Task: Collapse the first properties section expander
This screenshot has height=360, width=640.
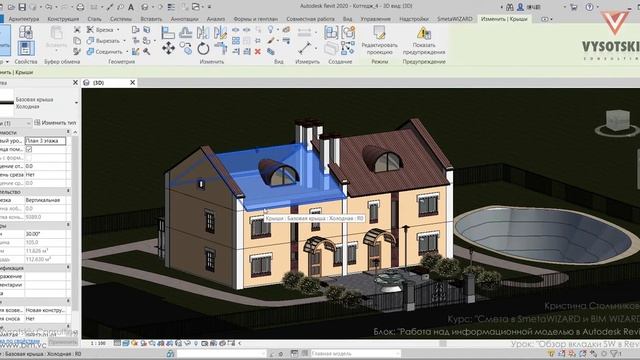Action: pos(68,132)
